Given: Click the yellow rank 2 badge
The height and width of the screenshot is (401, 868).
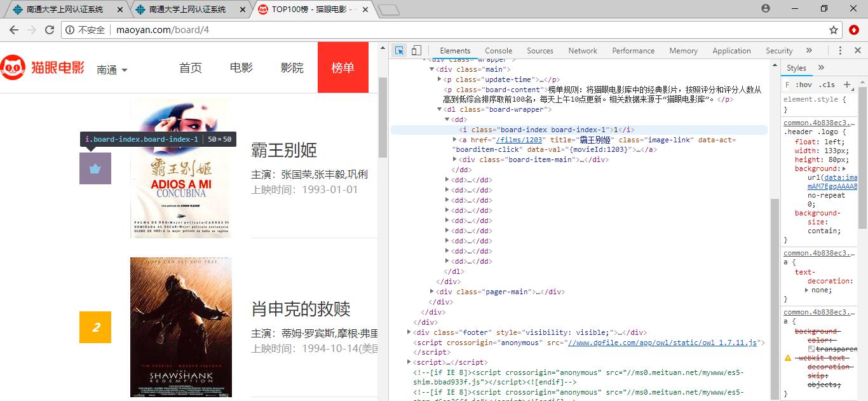Looking at the screenshot, I should coord(95,327).
